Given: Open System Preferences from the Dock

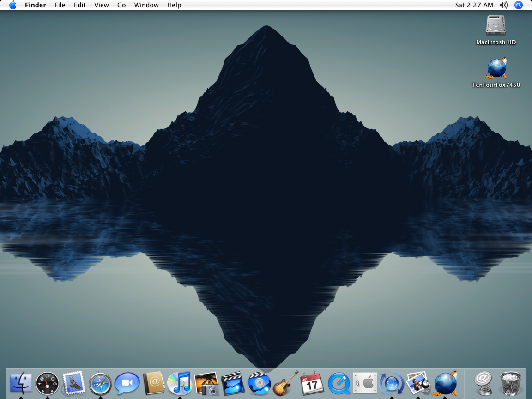Looking at the screenshot, I should 365,383.
